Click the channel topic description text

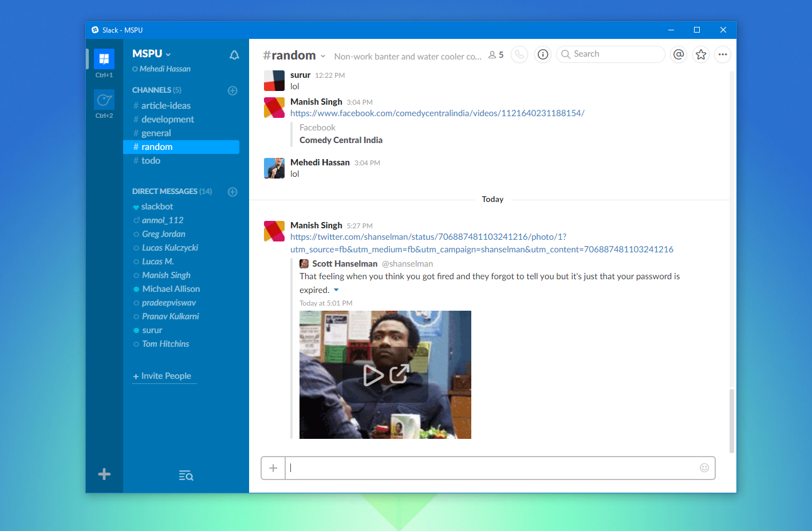click(x=408, y=57)
